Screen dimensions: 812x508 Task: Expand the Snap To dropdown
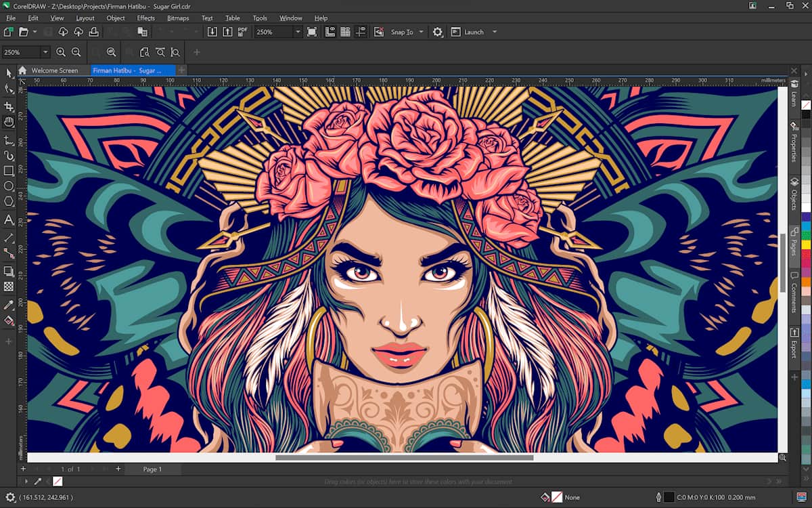pyautogui.click(x=421, y=32)
